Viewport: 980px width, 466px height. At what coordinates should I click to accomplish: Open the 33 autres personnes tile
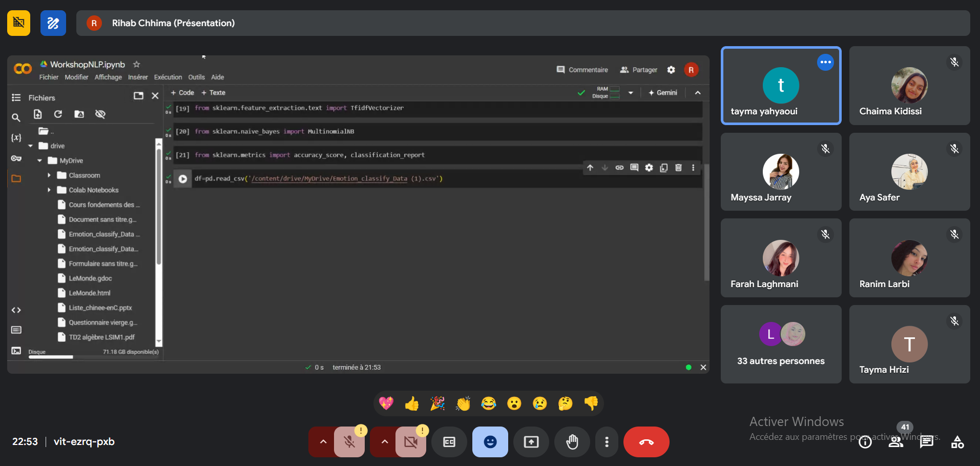(781, 344)
